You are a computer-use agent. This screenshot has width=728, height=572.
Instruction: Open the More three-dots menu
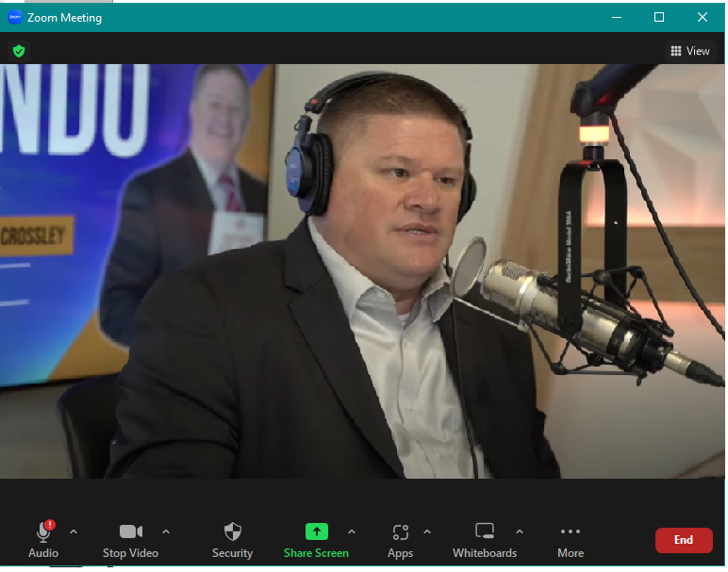point(571,532)
